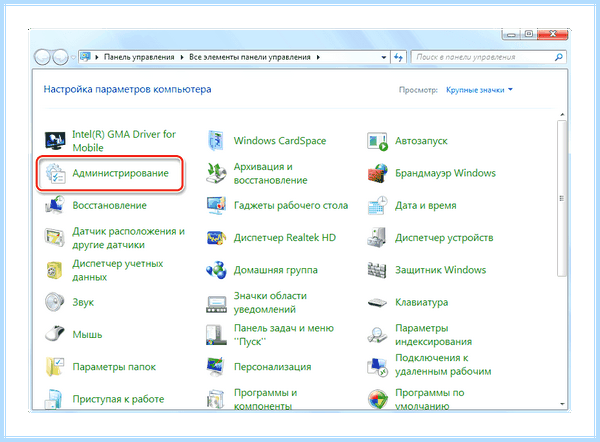Expand arrow after Все элементы панели управления
The image size is (600, 442).
(x=318, y=57)
